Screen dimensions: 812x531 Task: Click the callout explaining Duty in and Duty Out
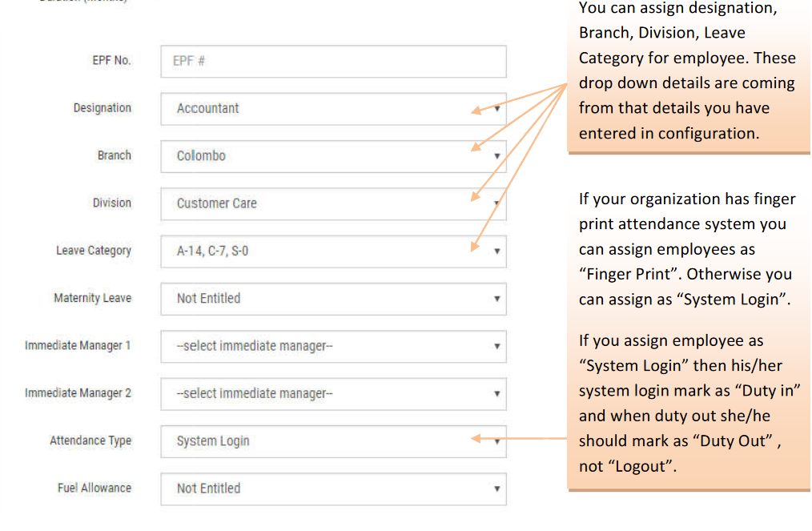point(687,404)
